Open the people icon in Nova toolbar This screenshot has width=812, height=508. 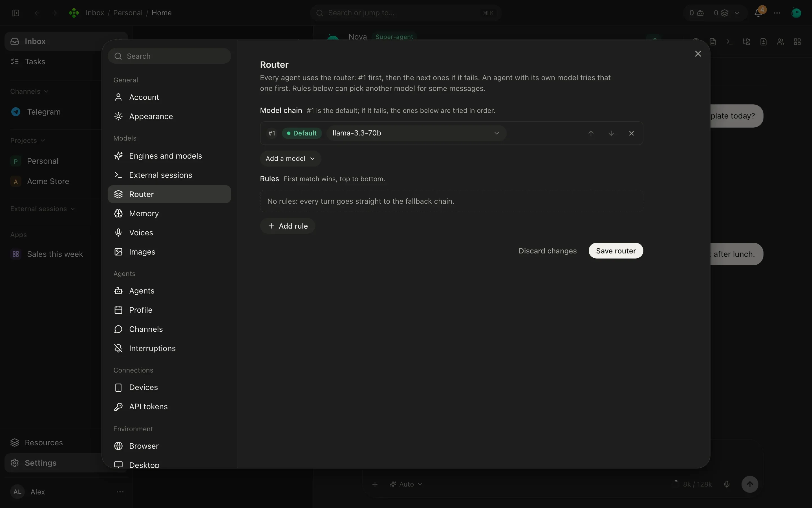tap(780, 42)
